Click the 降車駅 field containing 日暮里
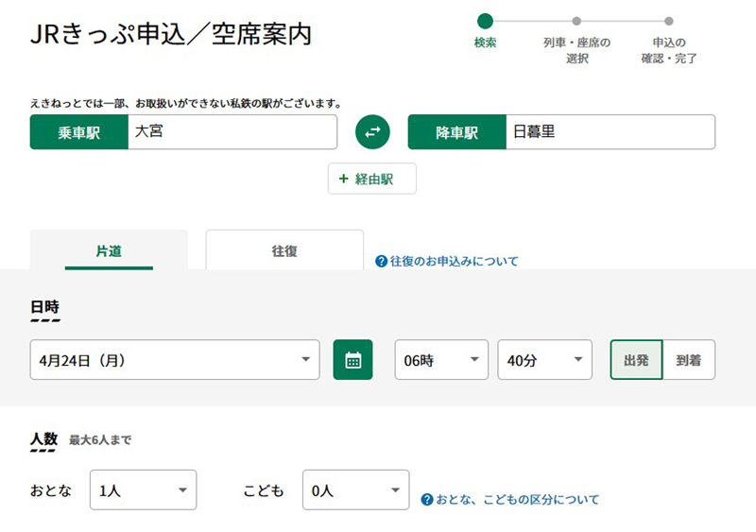 click(x=610, y=131)
